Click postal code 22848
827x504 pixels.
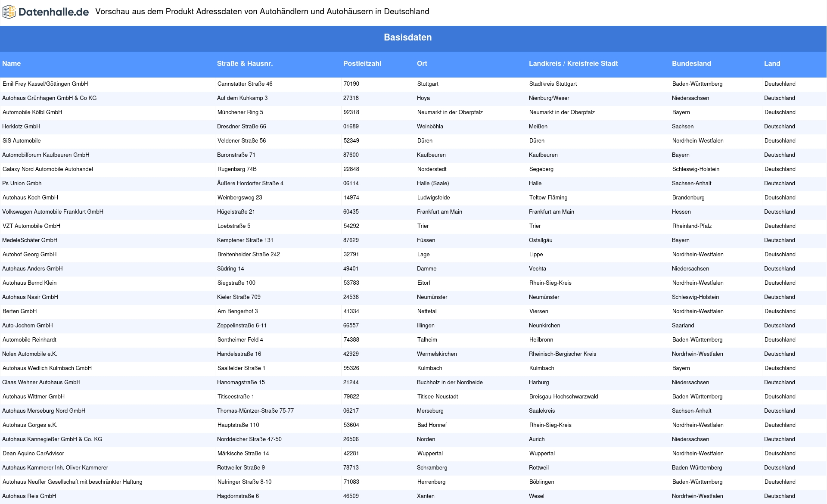pos(351,169)
